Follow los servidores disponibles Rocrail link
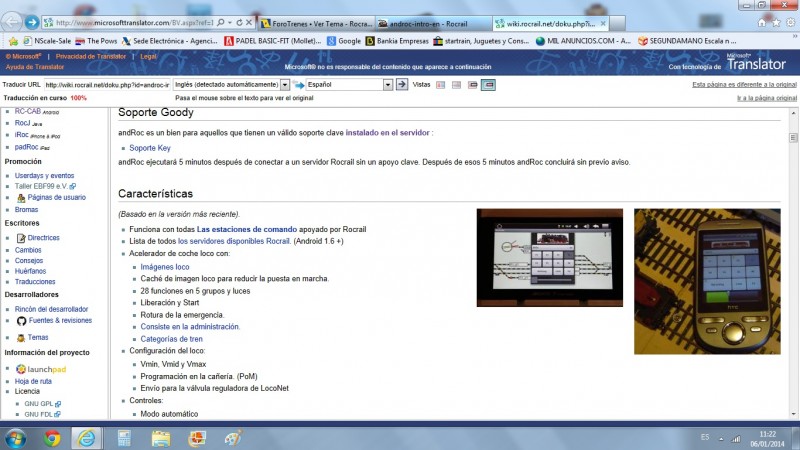Viewport: 800px width, 450px height. [234, 241]
